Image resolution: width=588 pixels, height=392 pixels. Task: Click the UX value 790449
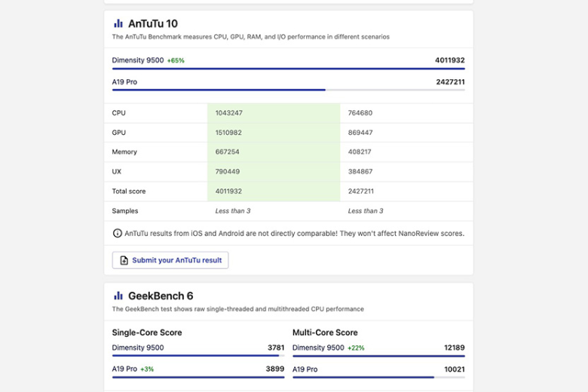227,172
